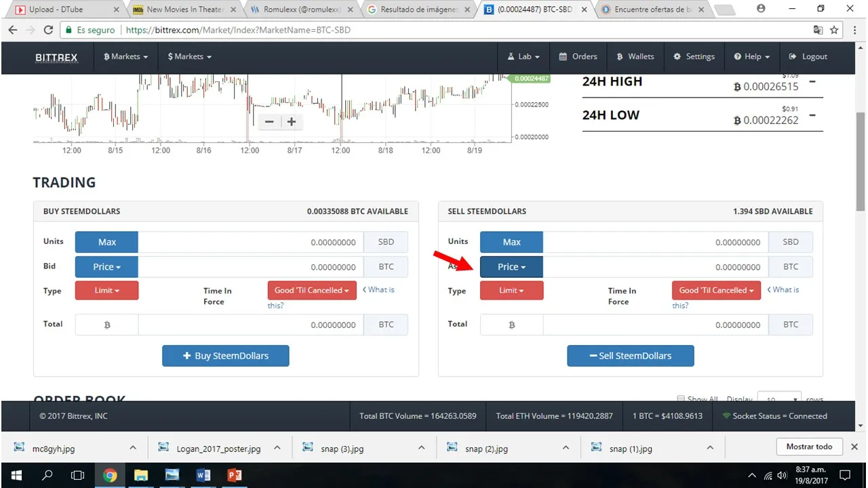The width and height of the screenshot is (868, 488).
Task: Open the Windows Start menu
Action: (x=16, y=475)
